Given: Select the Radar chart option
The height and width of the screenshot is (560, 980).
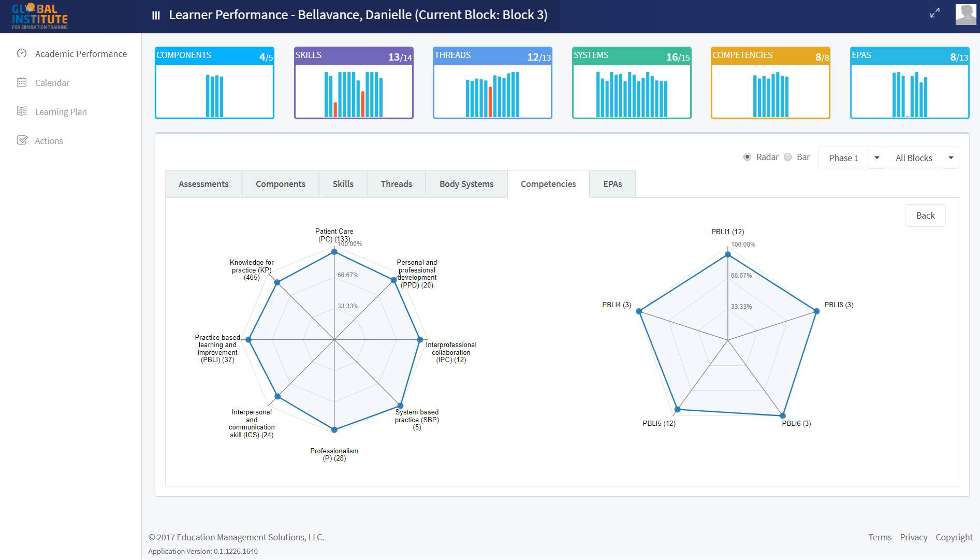Looking at the screenshot, I should pyautogui.click(x=747, y=157).
